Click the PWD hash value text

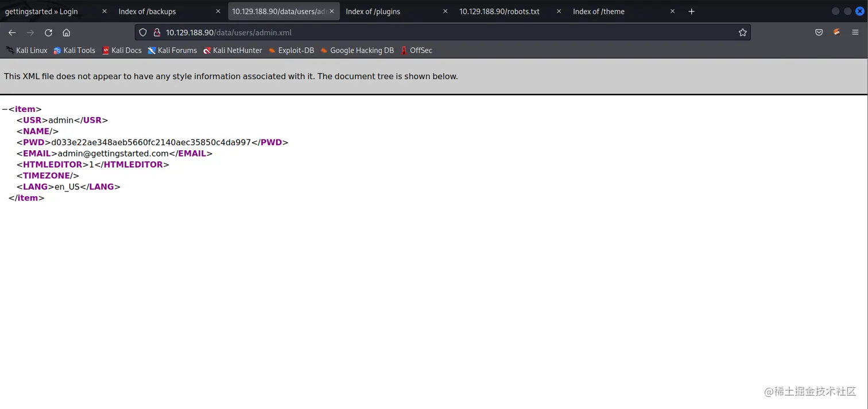click(151, 142)
